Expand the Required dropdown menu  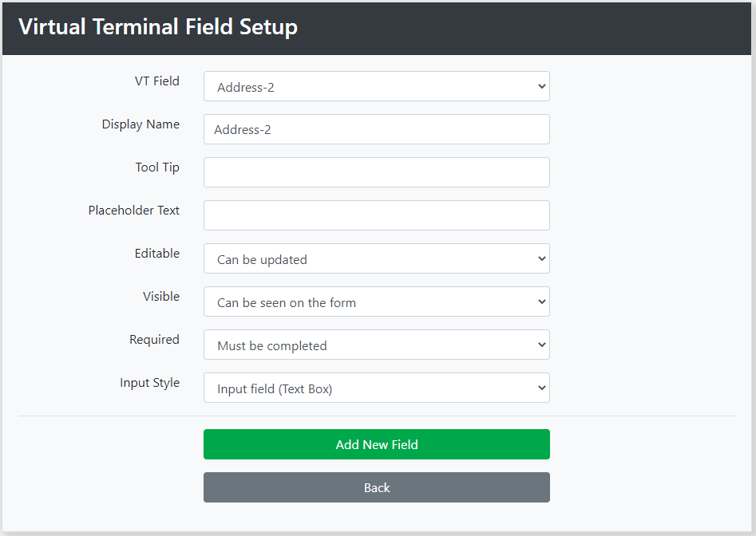tap(377, 345)
